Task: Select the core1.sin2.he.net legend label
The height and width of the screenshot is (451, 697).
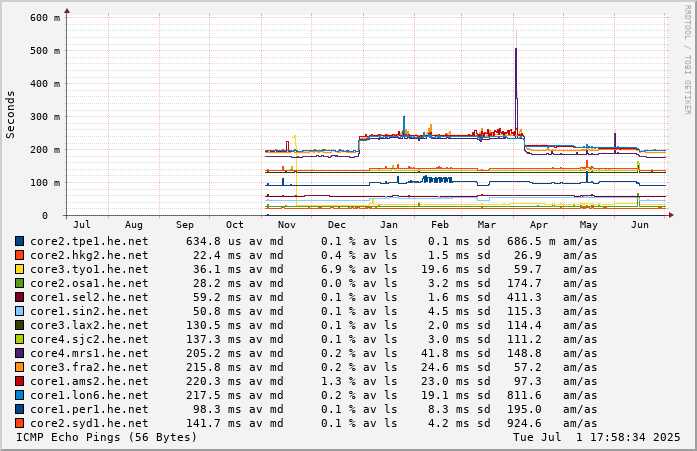Action: point(89,311)
